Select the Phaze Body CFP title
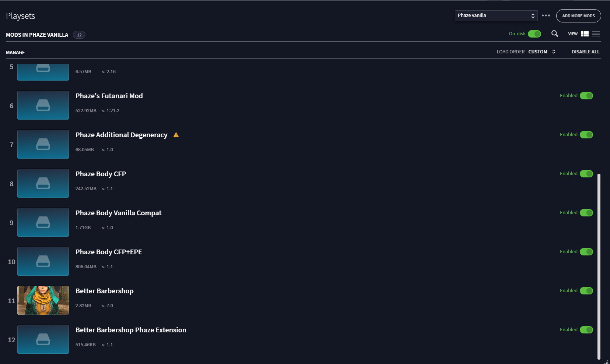 pos(101,174)
